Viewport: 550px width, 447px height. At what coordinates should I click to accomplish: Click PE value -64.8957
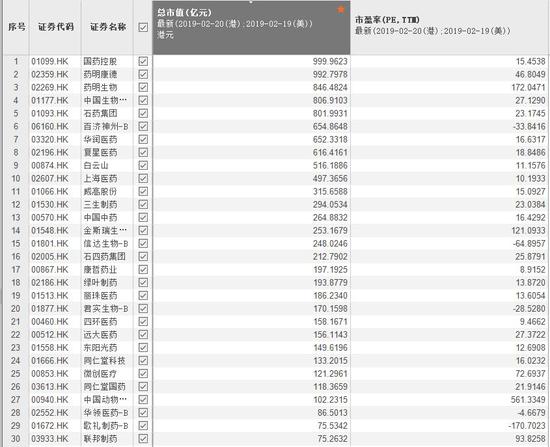[529, 243]
